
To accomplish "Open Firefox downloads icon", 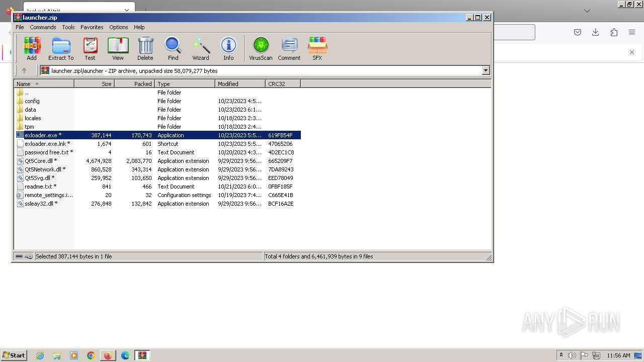I will [596, 32].
